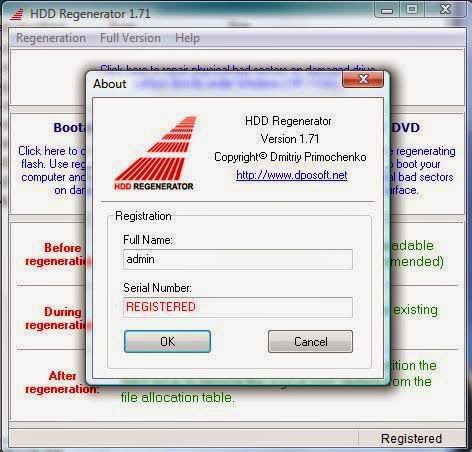Click the 'Serial Number:' label
Screen dimensions: 472x452
tap(157, 288)
